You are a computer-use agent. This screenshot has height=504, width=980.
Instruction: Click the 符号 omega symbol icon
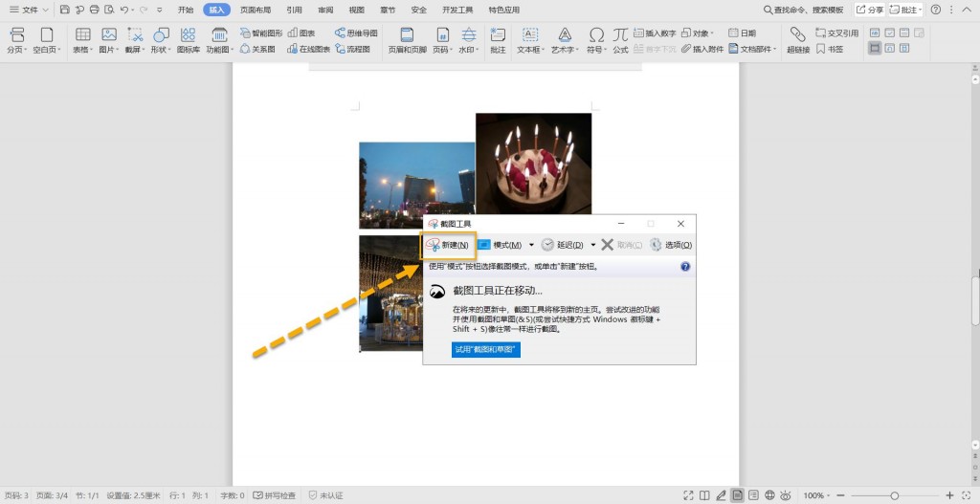tap(597, 35)
